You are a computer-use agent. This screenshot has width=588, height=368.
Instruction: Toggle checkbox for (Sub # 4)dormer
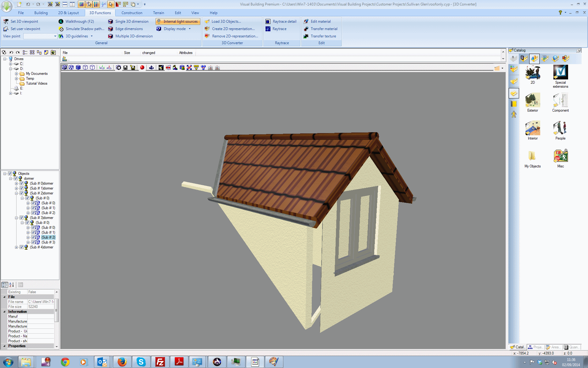point(21,247)
